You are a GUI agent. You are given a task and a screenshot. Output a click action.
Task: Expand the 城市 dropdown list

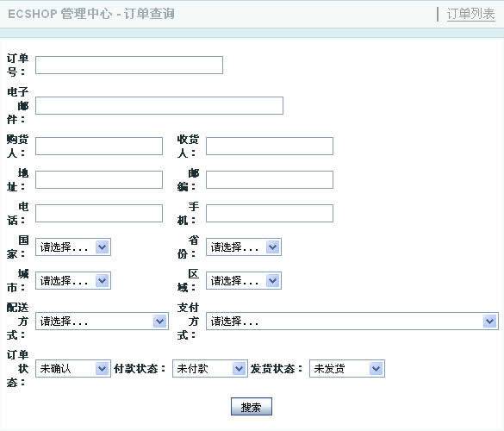click(x=73, y=280)
